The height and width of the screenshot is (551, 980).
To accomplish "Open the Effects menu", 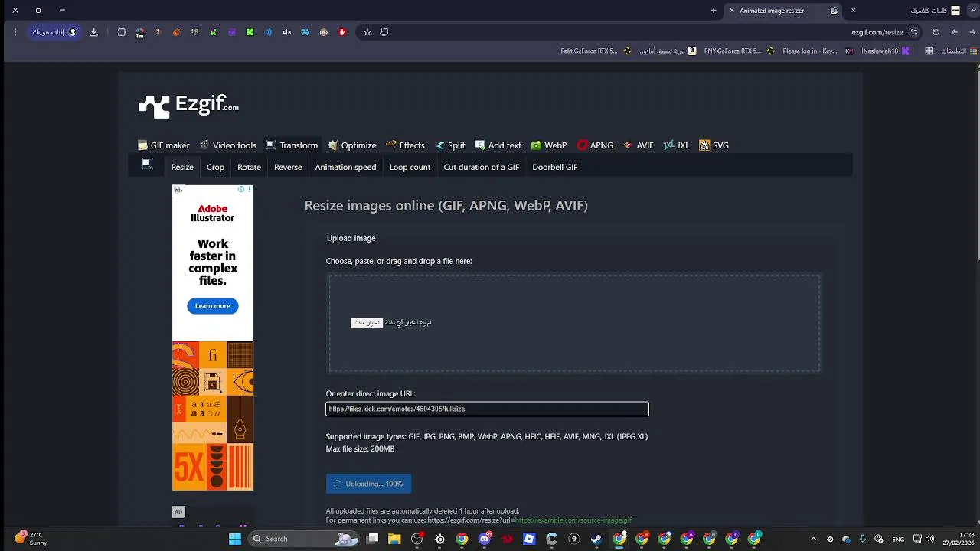I will click(405, 145).
